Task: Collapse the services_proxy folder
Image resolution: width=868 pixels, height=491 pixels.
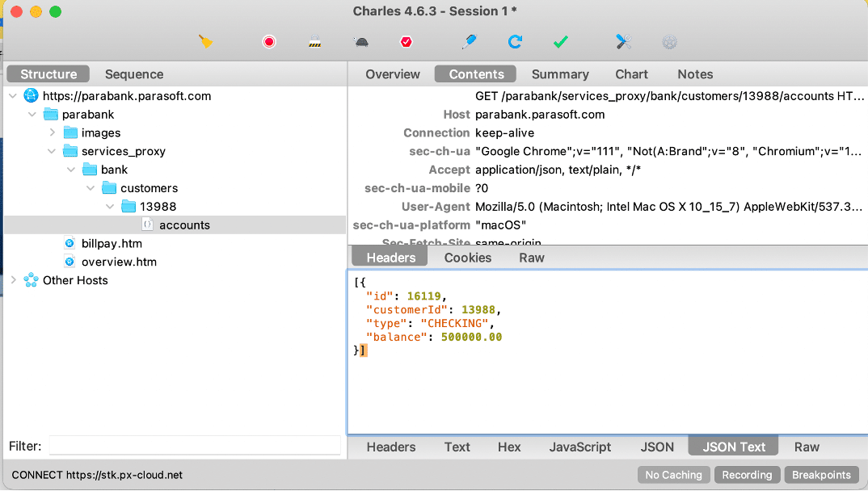Action: point(52,151)
